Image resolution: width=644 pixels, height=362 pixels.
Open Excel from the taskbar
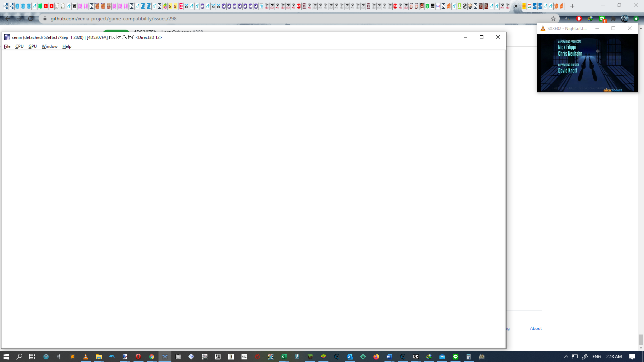pos(284,357)
